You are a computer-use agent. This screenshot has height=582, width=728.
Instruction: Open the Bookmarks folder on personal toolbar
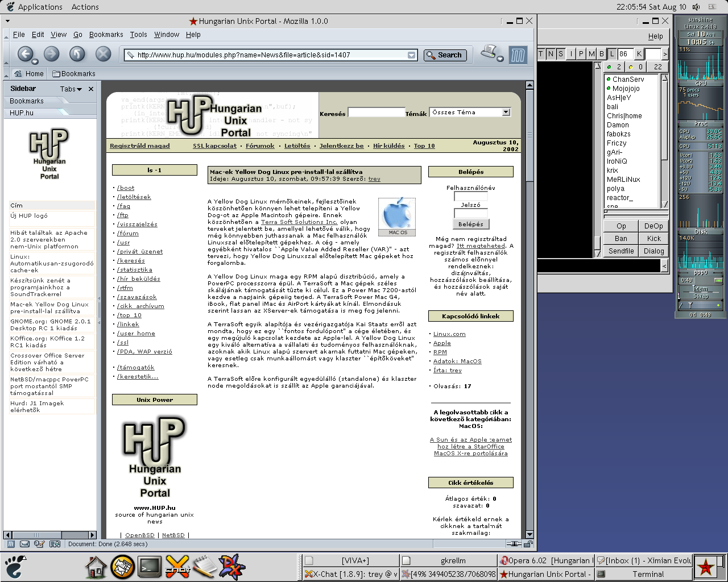pyautogui.click(x=74, y=74)
